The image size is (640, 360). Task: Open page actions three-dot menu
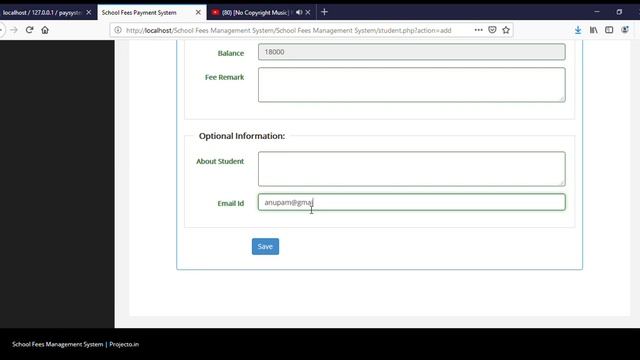point(478,30)
